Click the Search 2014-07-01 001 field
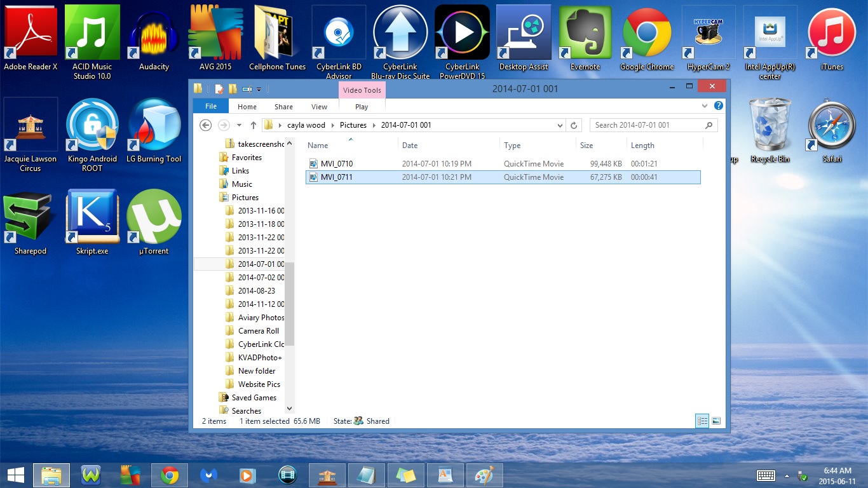Viewport: 868px width, 488px height. [654, 125]
